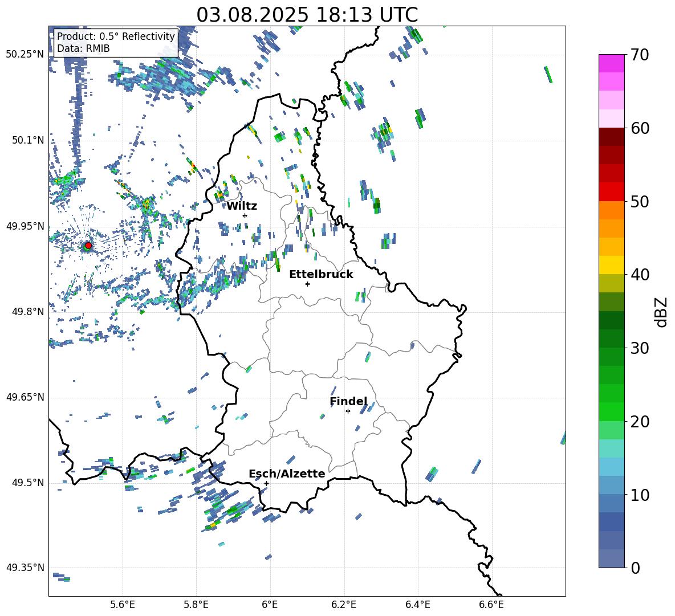
Task: Click the Esch/Alzette station cross marker
Action: (x=266, y=483)
